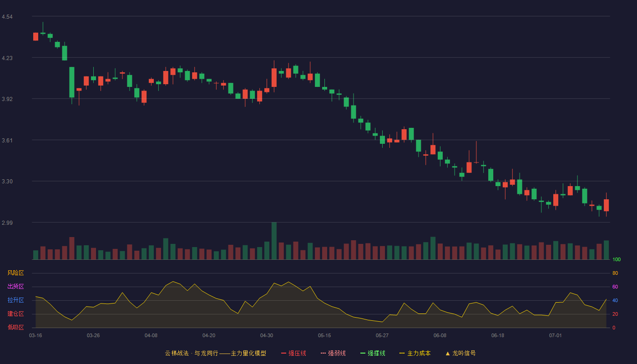
Task: Click the 04-30 date axis label
Action: [267, 335]
